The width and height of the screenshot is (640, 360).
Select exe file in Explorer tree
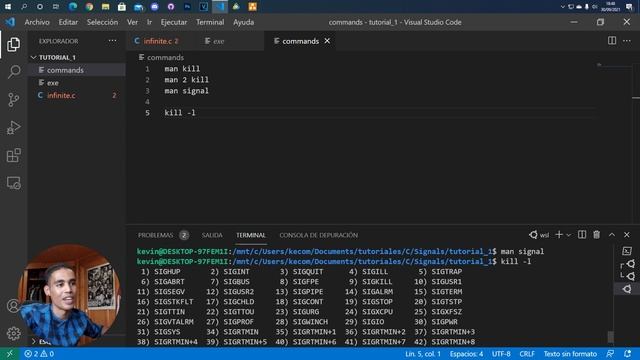point(77,82)
